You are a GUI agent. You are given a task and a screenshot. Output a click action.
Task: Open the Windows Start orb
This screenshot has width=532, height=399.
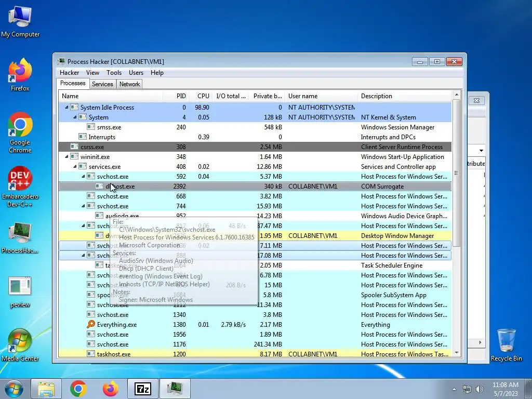click(14, 389)
